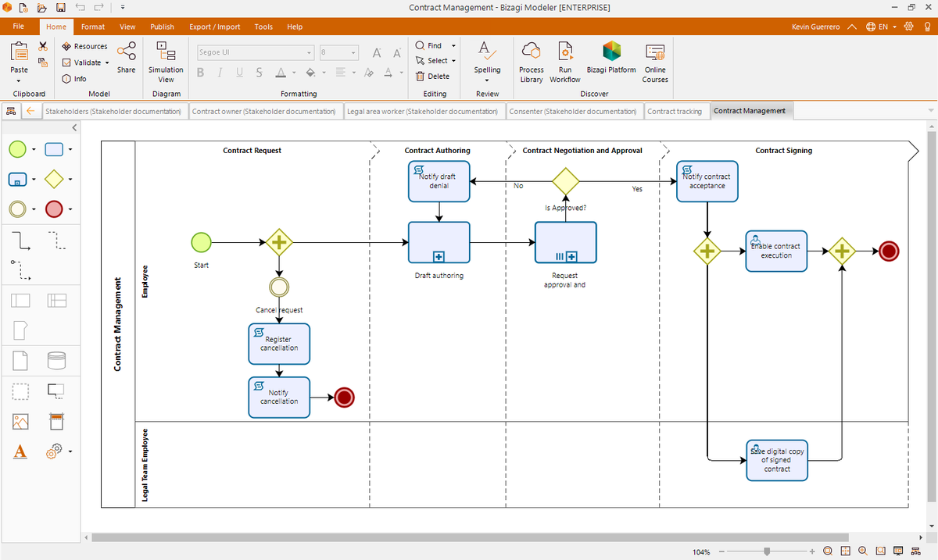Open the EN language dropdown
The height and width of the screenshot is (560, 938).
(882, 27)
